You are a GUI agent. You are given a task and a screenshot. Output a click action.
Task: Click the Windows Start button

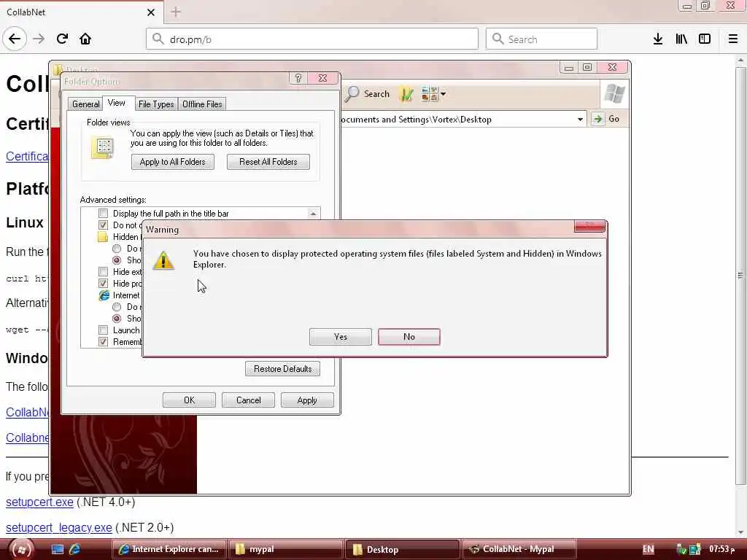click(21, 550)
